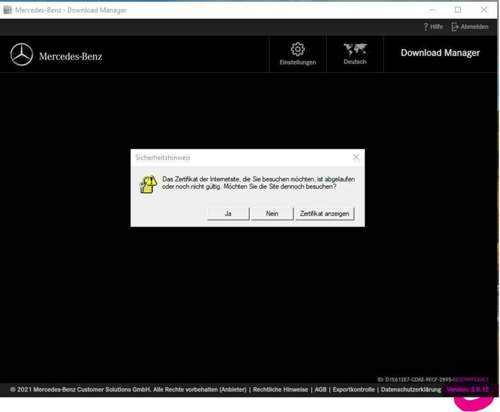Click Zertifikat anzeigen button

[325, 214]
